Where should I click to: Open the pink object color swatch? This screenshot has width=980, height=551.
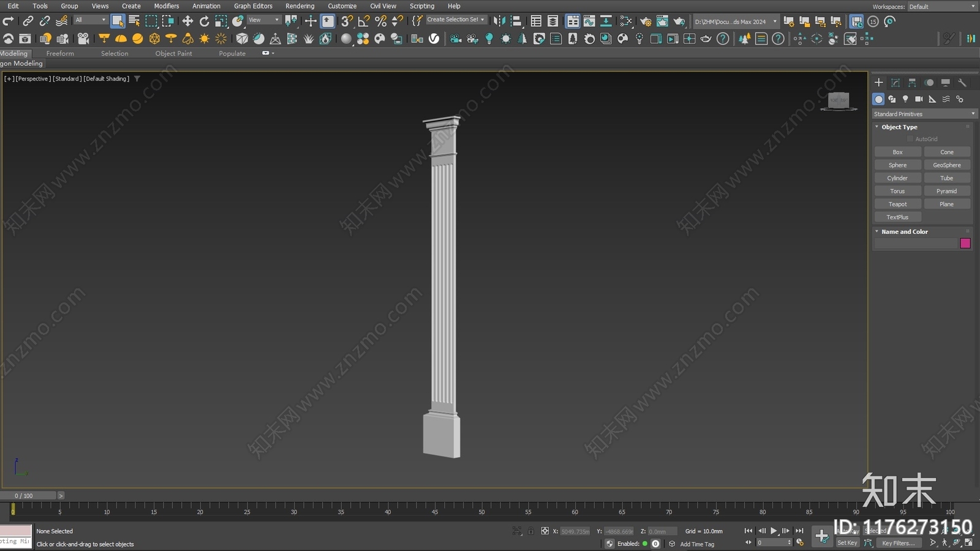tap(965, 243)
